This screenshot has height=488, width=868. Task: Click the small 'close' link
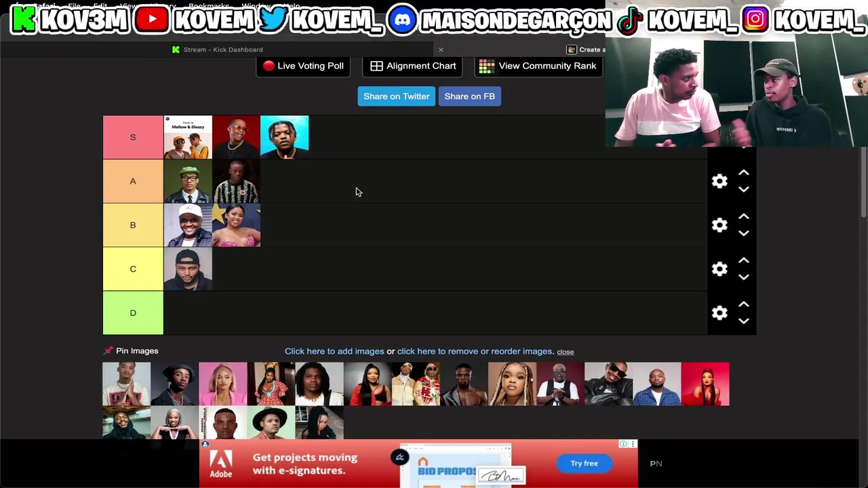[566, 352]
